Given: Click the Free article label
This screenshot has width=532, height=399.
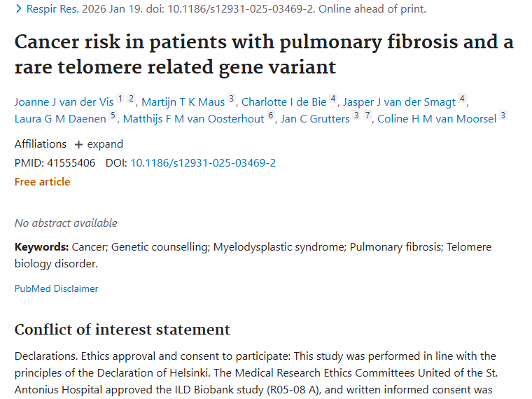Looking at the screenshot, I should coord(42,182).
